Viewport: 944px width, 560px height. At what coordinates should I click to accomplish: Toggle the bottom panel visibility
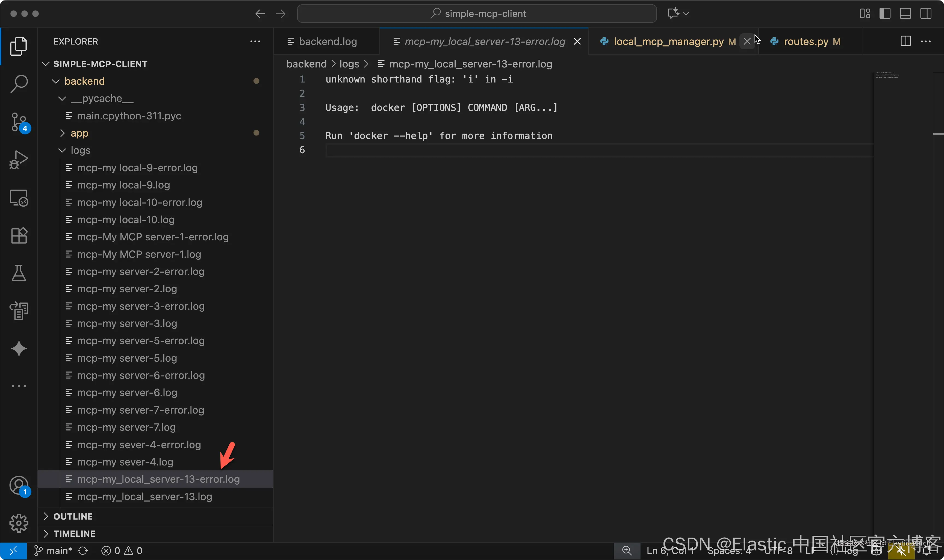(x=905, y=14)
